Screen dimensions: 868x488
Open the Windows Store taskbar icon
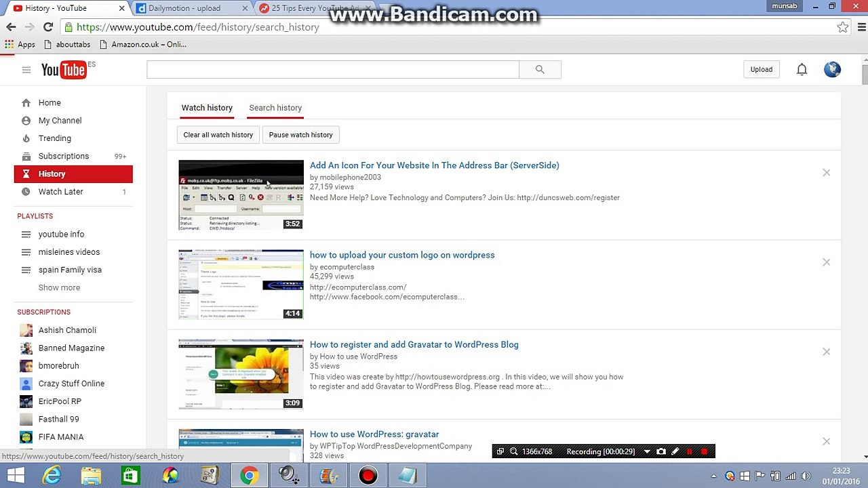coord(131,476)
